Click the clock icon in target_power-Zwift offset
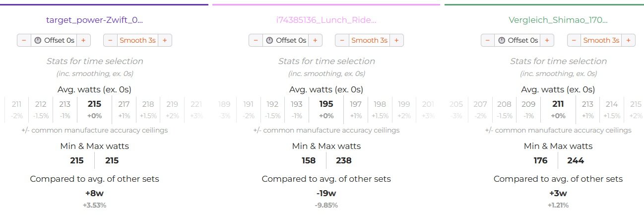The height and width of the screenshot is (216, 644). 38,40
